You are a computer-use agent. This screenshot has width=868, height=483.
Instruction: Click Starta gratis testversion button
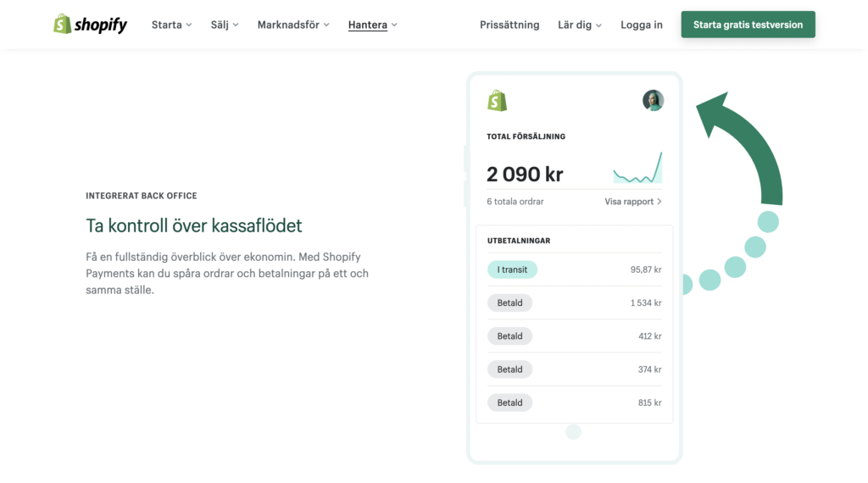tap(748, 25)
